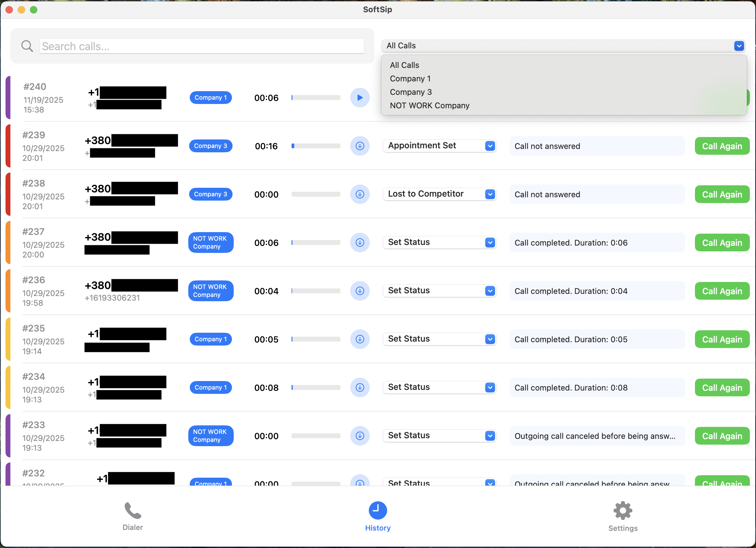Screen dimensions: 756x548
Task: Open the Set Status dropdown for call #234
Action: pos(439,387)
